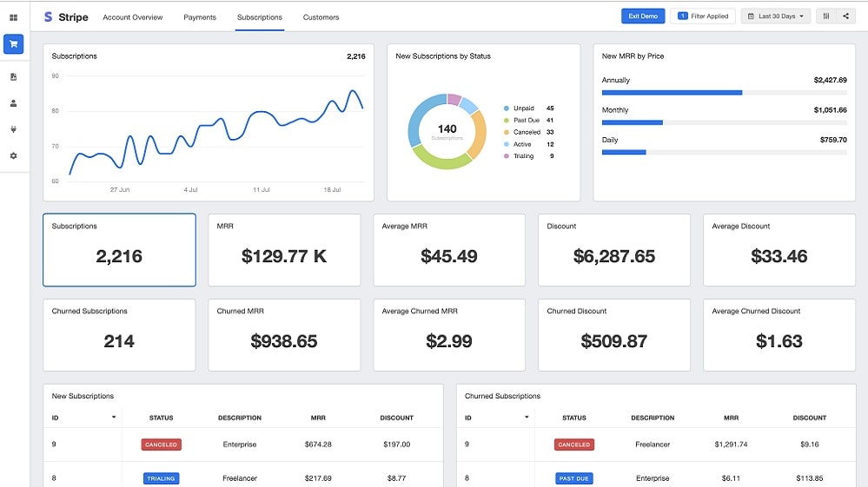The width and height of the screenshot is (868, 487).
Task: Click the $217.69 MRR cell
Action: click(318, 478)
